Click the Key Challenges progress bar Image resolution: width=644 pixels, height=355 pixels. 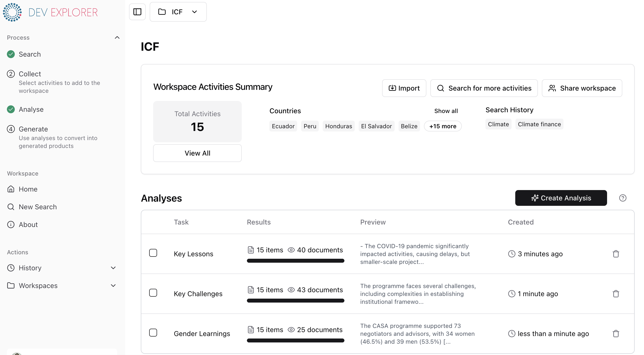click(x=295, y=301)
